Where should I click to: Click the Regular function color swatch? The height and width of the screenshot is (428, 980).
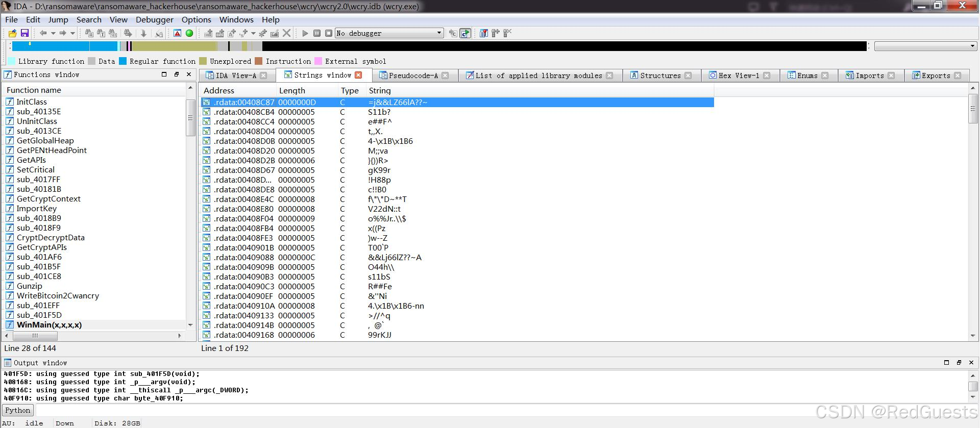click(122, 61)
